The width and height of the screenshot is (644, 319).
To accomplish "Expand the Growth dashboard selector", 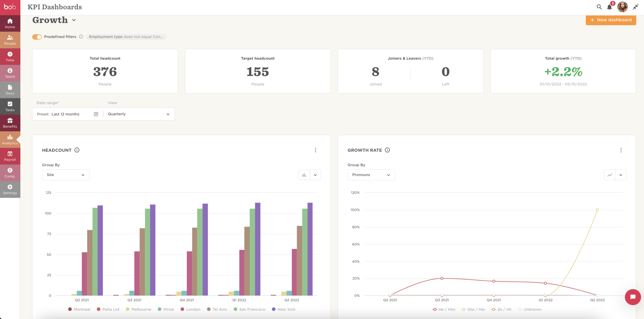I will tap(74, 20).
